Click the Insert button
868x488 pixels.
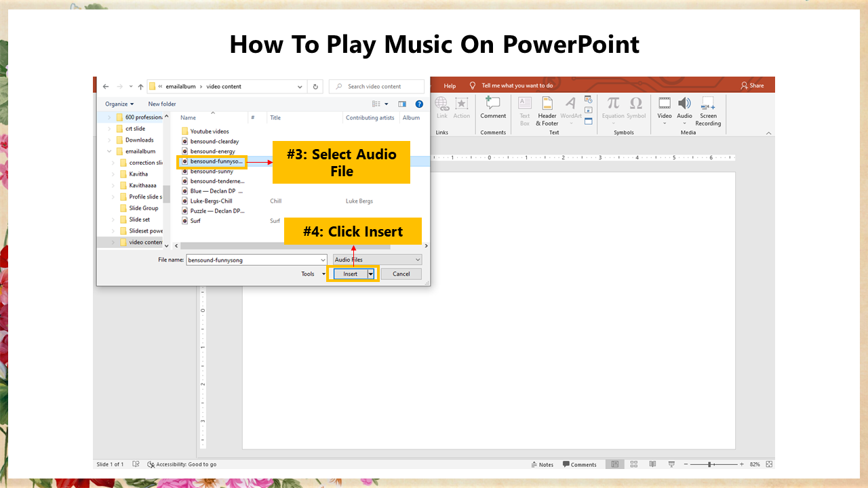click(x=350, y=274)
